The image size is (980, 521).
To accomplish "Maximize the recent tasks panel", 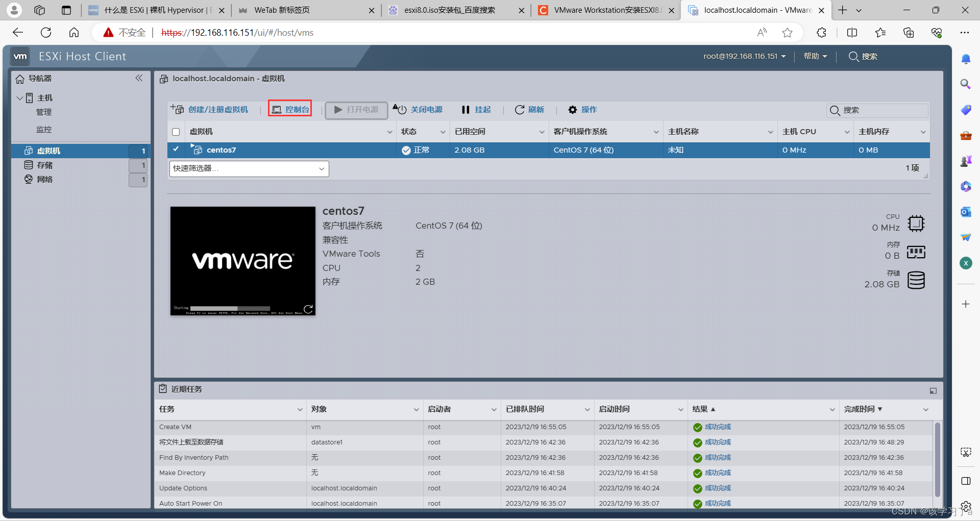I will pyautogui.click(x=933, y=391).
